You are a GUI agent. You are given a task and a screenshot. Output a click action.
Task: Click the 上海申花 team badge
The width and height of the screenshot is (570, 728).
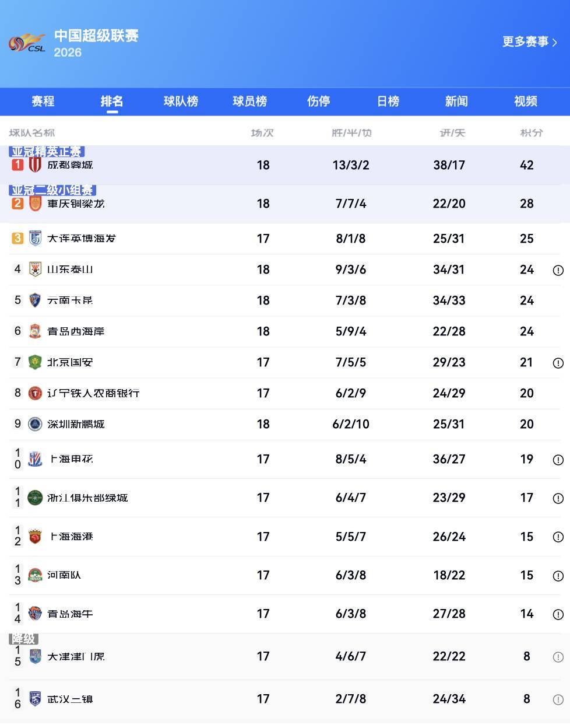point(35,459)
